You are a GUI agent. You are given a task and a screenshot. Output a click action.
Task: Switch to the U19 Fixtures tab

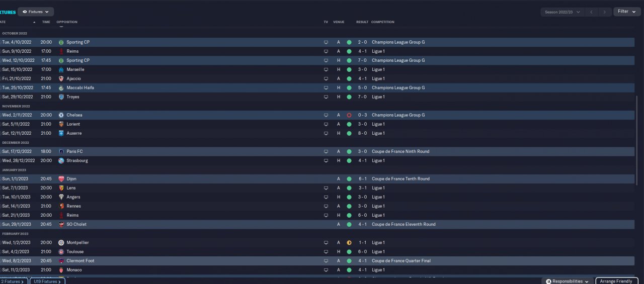click(47, 281)
